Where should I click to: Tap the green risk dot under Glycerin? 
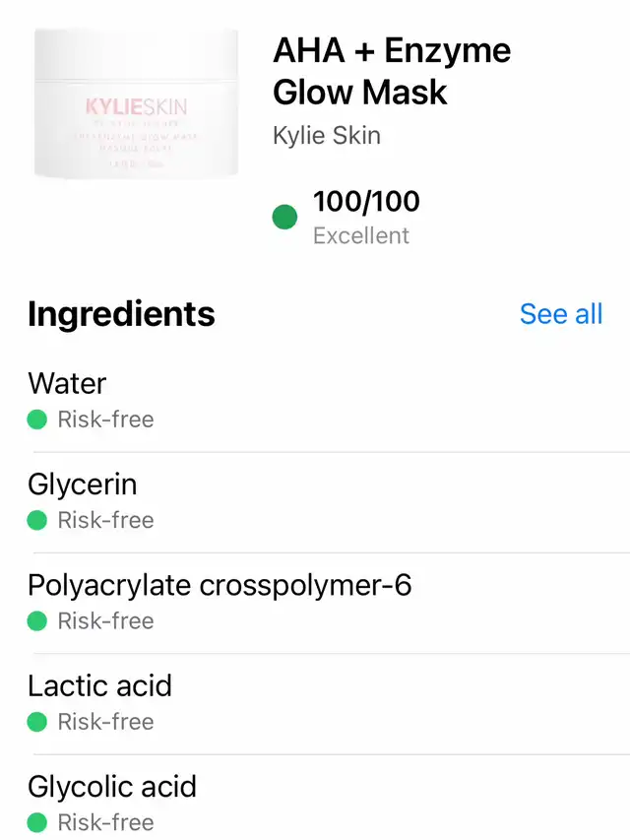[x=37, y=520]
